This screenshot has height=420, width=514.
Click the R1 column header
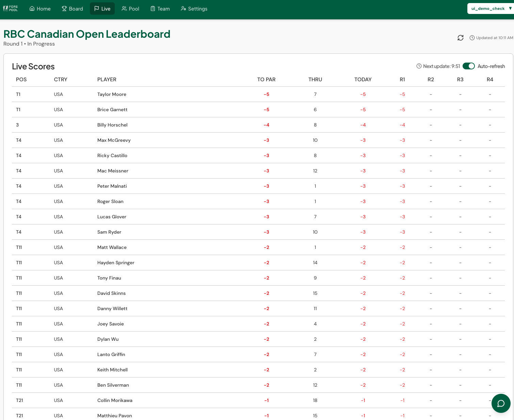click(402, 80)
